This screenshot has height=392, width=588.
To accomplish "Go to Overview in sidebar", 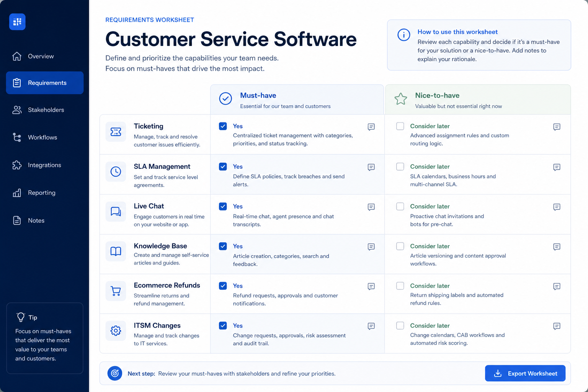I will click(45, 56).
